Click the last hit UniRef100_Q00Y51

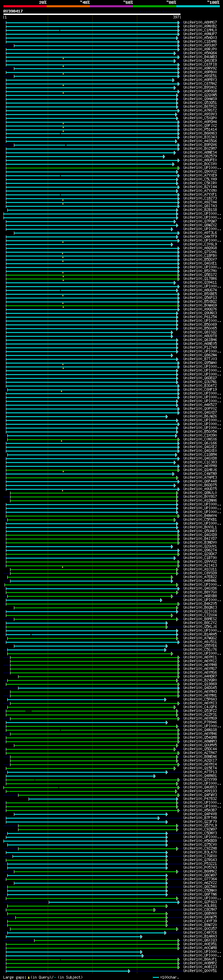pos(200,971)
